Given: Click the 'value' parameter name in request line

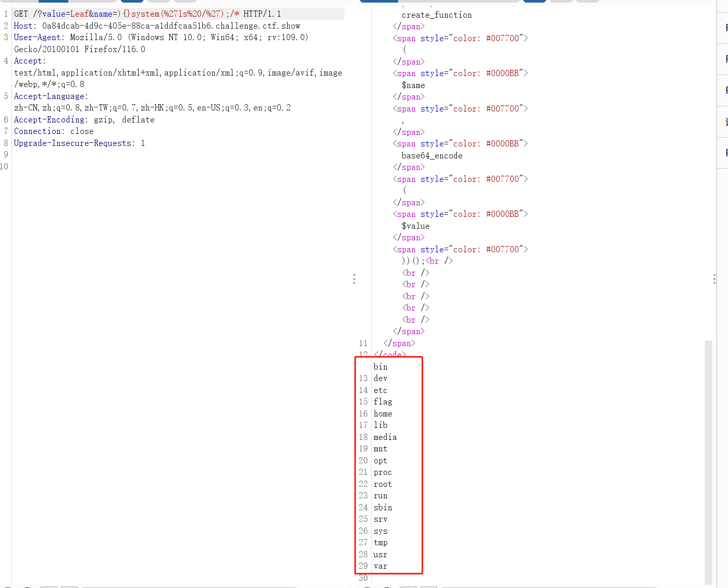Looking at the screenshot, I should click(x=54, y=14).
